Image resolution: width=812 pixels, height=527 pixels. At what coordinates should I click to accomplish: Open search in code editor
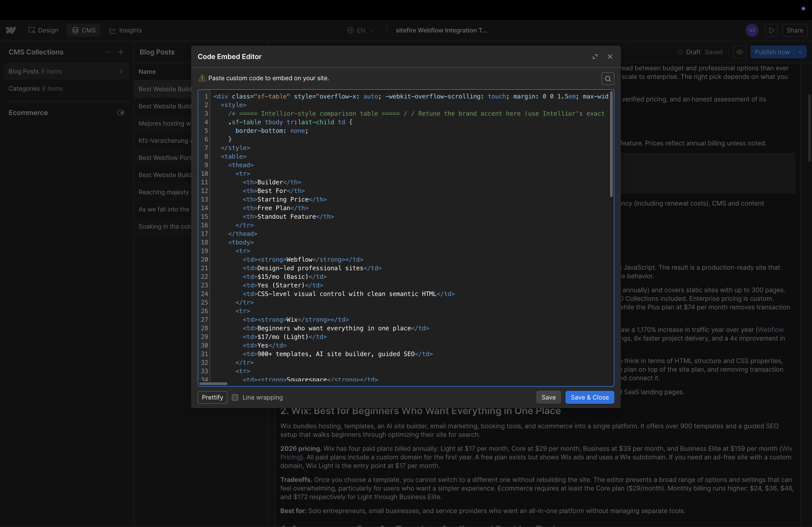[608, 79]
